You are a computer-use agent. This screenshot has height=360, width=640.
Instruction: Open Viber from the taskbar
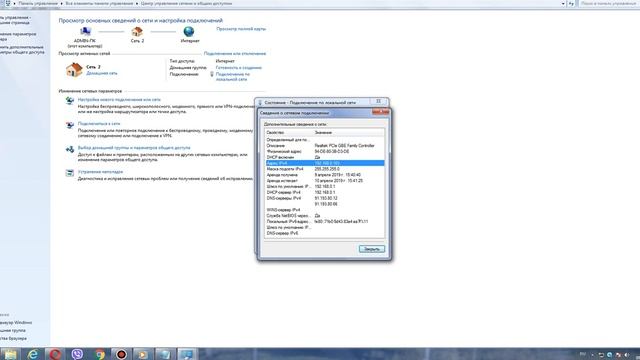coord(77,354)
